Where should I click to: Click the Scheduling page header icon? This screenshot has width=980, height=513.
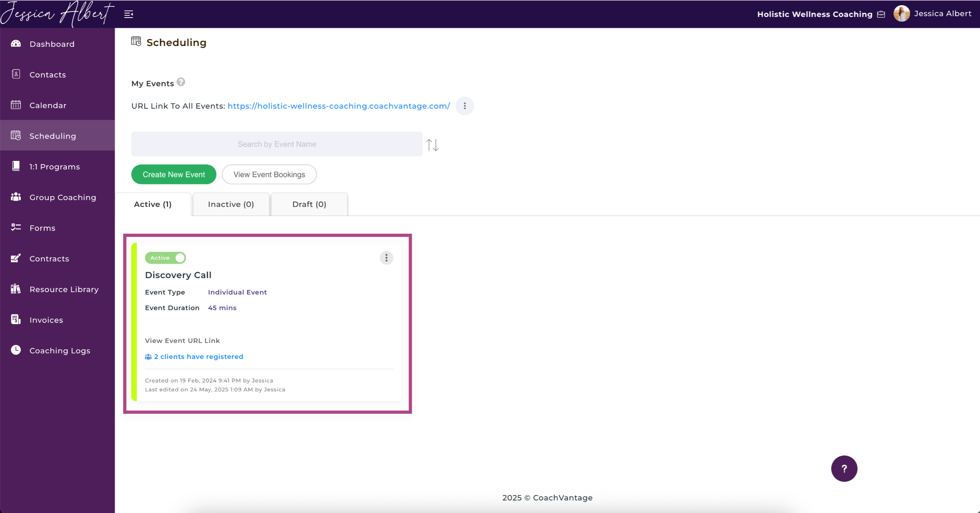pyautogui.click(x=136, y=41)
